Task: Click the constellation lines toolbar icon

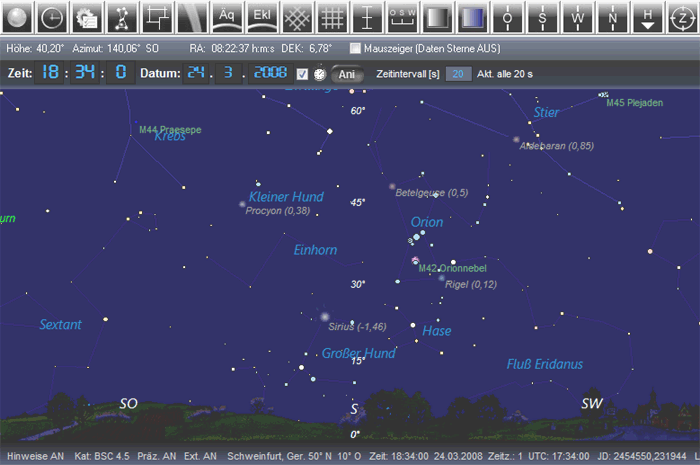Action: tap(122, 17)
